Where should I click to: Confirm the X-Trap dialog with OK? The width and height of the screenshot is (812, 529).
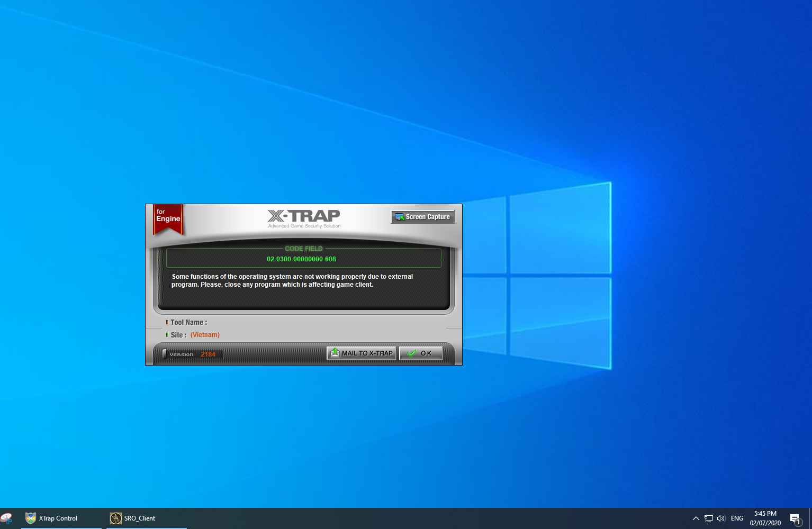[x=421, y=353]
